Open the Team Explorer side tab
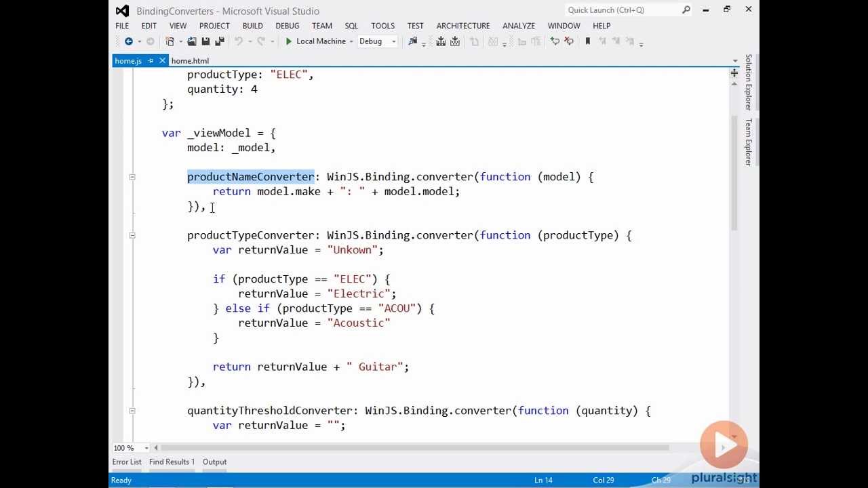This screenshot has height=488, width=868. pyautogui.click(x=749, y=142)
